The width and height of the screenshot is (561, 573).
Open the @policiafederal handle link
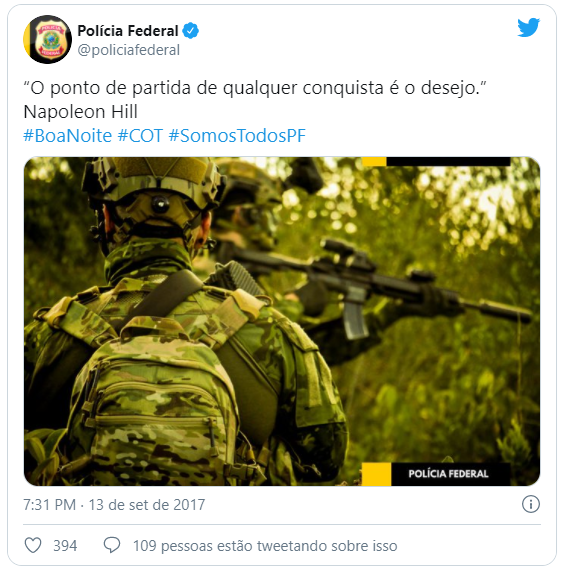(x=129, y=50)
